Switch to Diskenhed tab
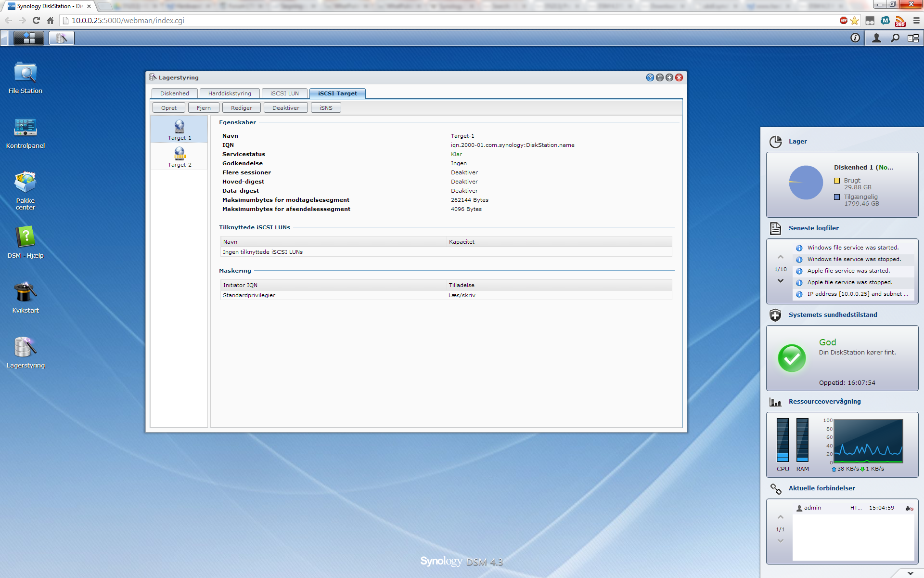The image size is (924, 578). pos(175,93)
